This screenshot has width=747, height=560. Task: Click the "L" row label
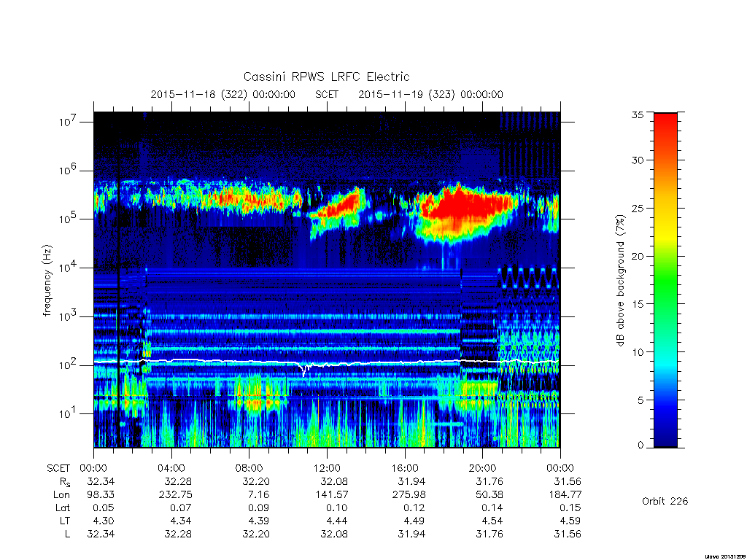coord(67,534)
